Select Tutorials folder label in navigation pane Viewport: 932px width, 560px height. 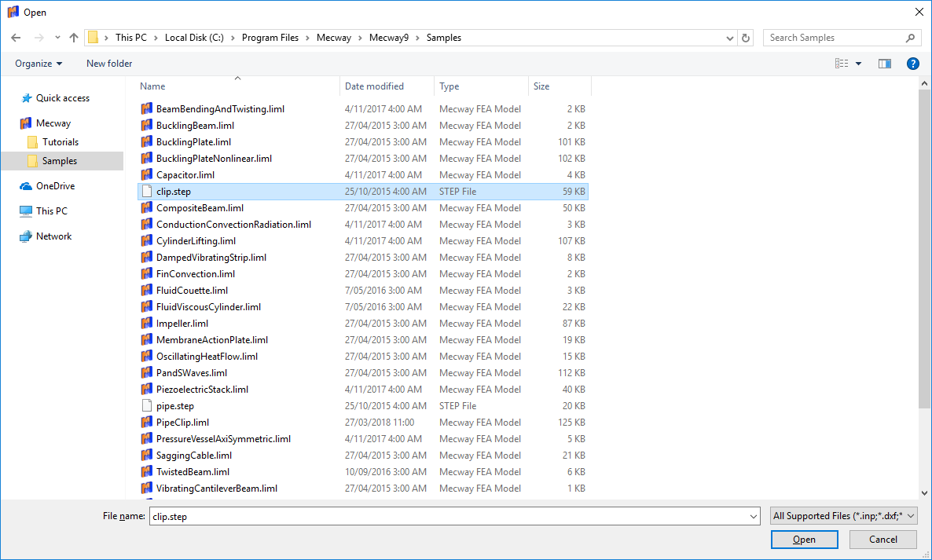[61, 142]
